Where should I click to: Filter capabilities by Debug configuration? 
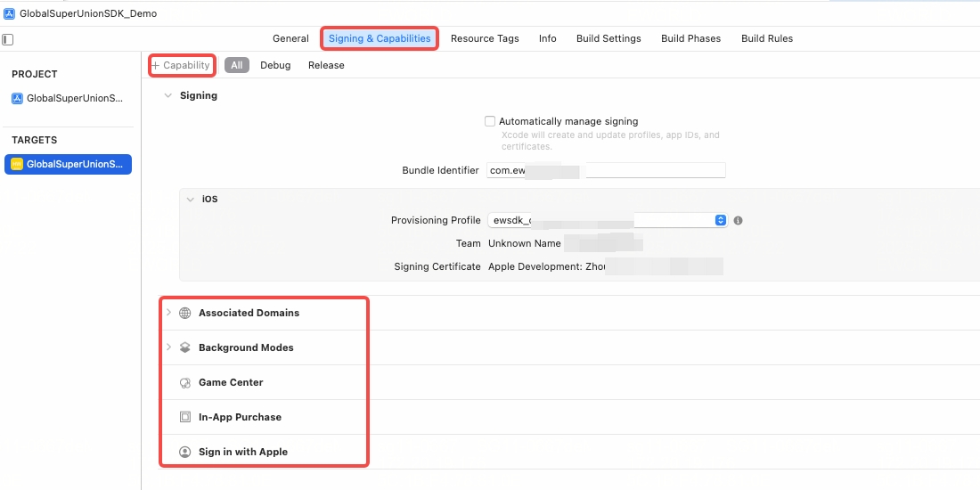click(275, 65)
